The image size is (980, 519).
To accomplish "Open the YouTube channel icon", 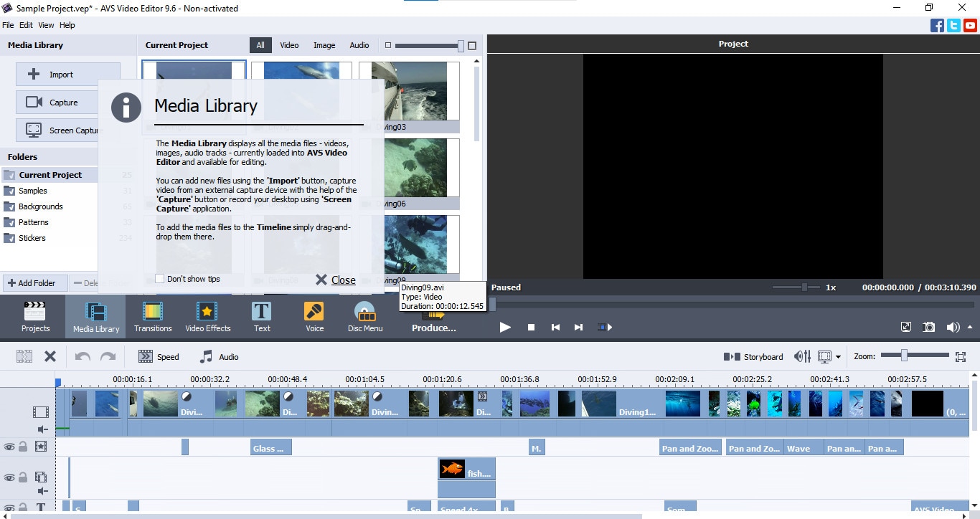I will [x=970, y=26].
